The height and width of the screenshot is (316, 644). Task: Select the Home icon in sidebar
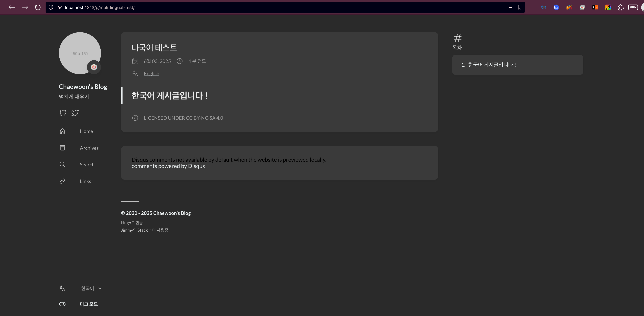(x=62, y=131)
